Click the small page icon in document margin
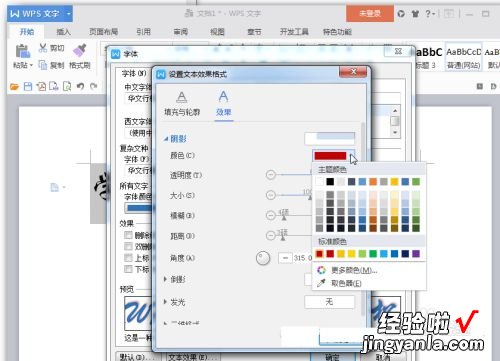The height and width of the screenshot is (361, 500). point(54,187)
